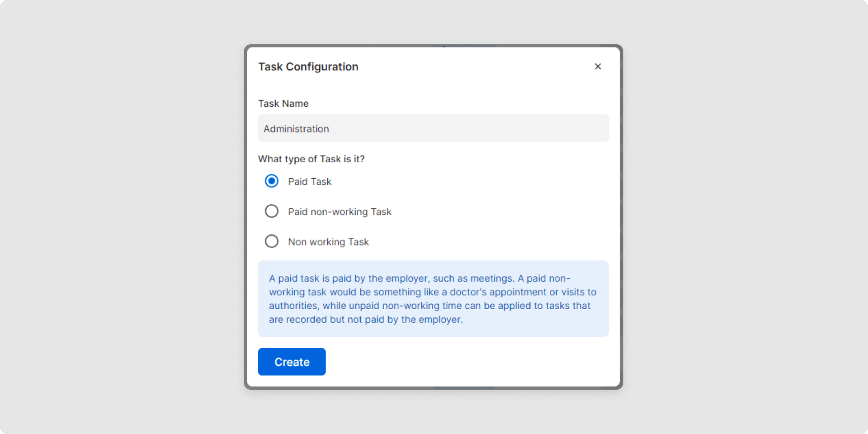Image resolution: width=868 pixels, height=434 pixels.
Task: Click the "Paid Task" option label
Action: click(x=310, y=182)
